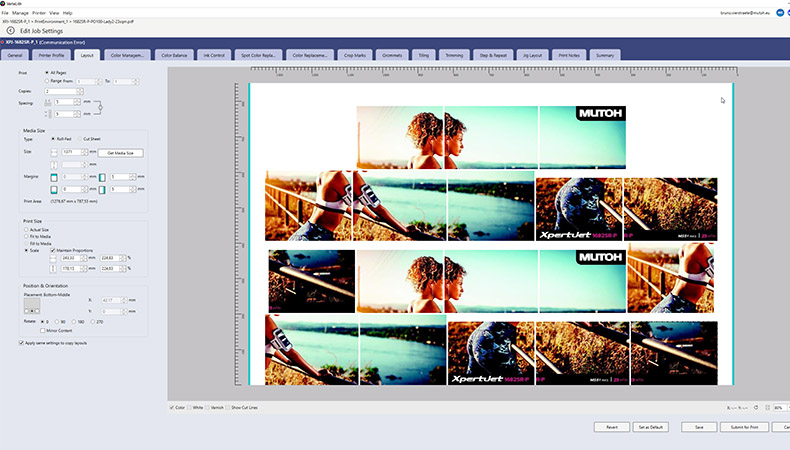This screenshot has width=790, height=450.
Task: Click the zoom percentage box
Action: pyautogui.click(x=778, y=407)
